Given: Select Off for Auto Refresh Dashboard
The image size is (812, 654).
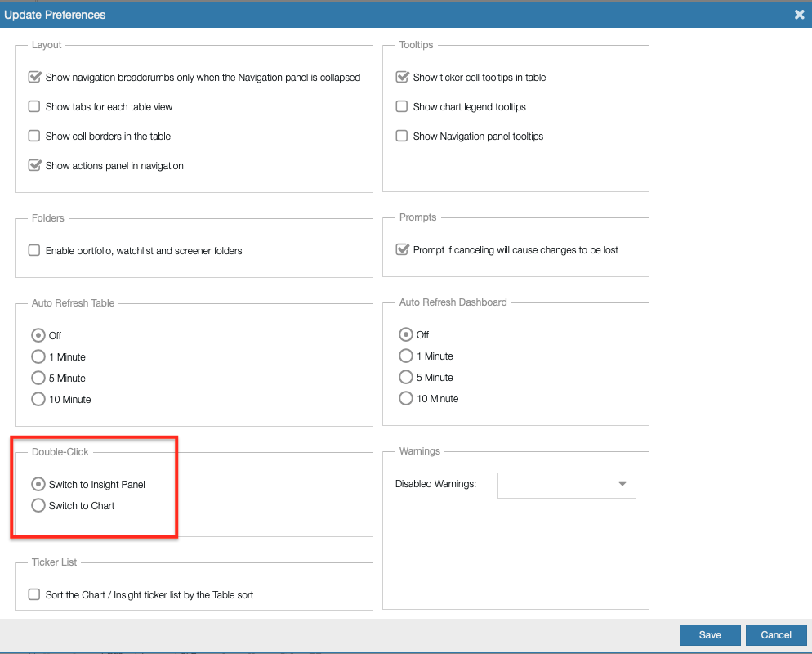Looking at the screenshot, I should pyautogui.click(x=405, y=335).
